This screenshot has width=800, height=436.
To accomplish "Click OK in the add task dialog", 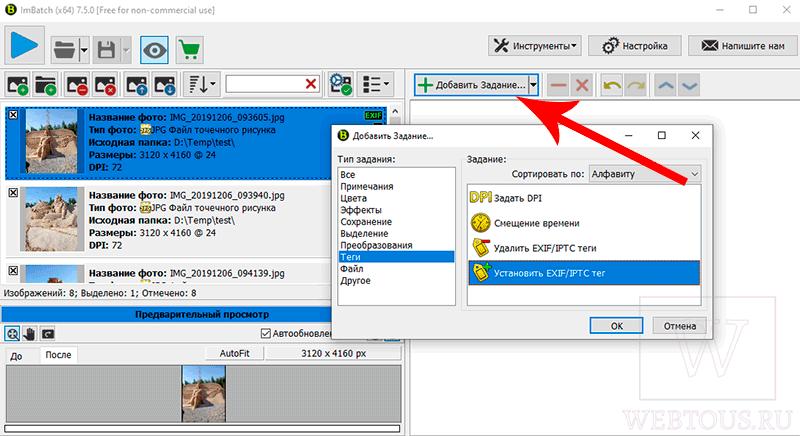I will 616,326.
